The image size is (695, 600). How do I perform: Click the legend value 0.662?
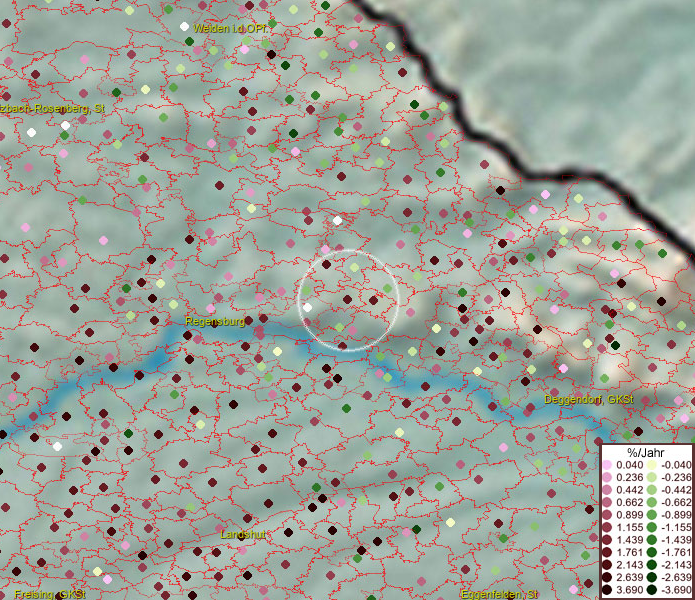pos(630,503)
